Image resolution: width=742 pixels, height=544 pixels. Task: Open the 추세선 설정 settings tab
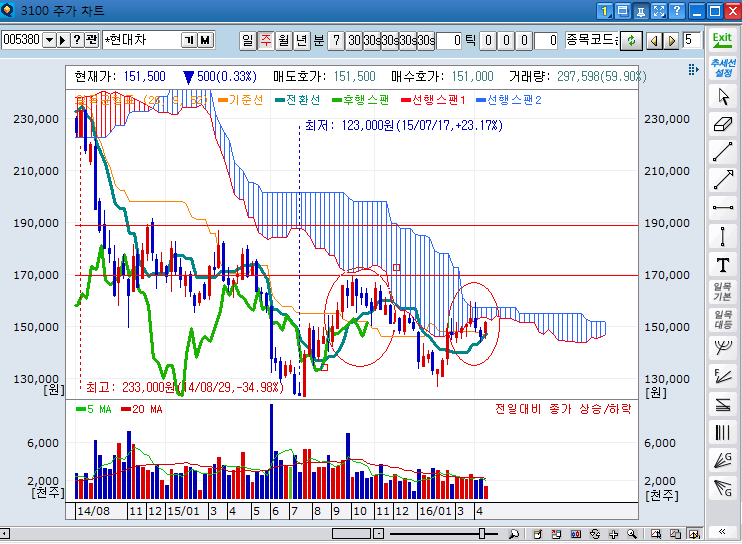click(722, 68)
